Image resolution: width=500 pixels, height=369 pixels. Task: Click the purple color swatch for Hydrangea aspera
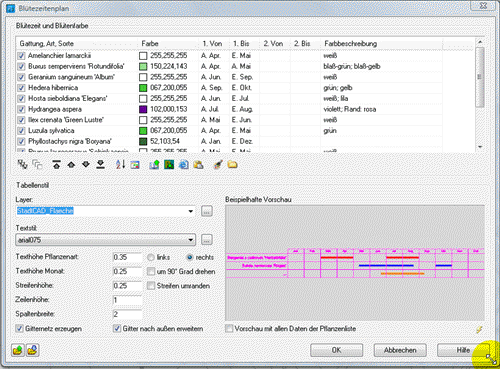pos(143,109)
